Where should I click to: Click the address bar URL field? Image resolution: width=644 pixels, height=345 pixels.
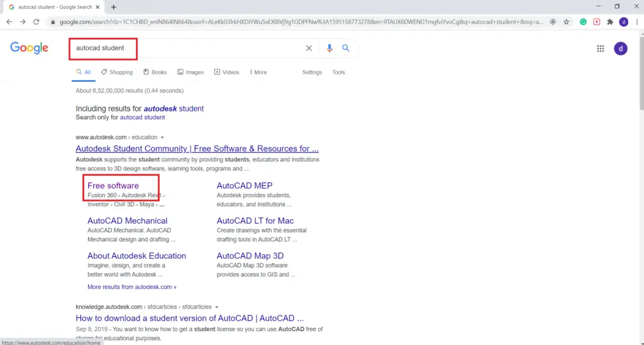point(301,22)
